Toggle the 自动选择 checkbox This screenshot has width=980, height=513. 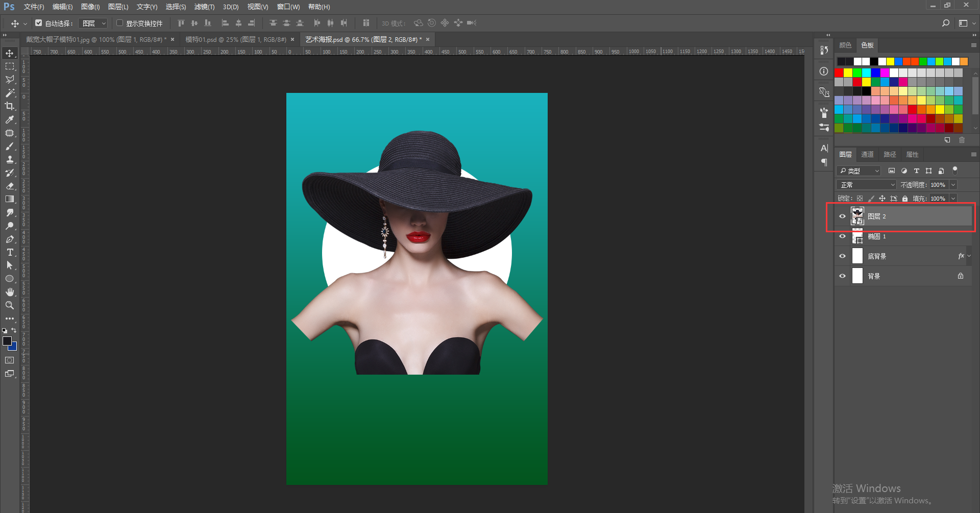[39, 23]
